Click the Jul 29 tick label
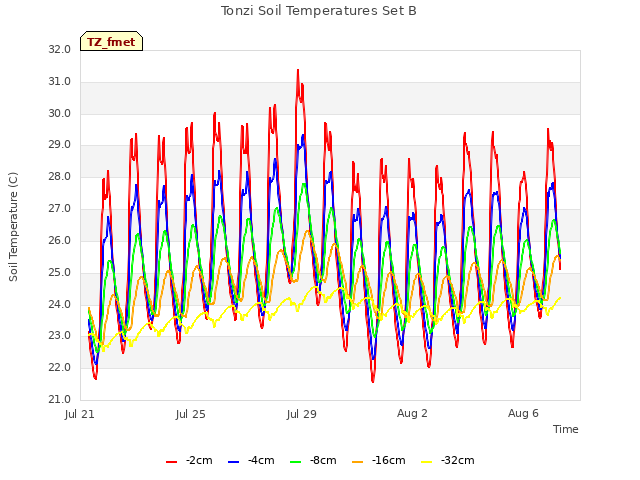This screenshot has height=480, width=640. coord(302,414)
